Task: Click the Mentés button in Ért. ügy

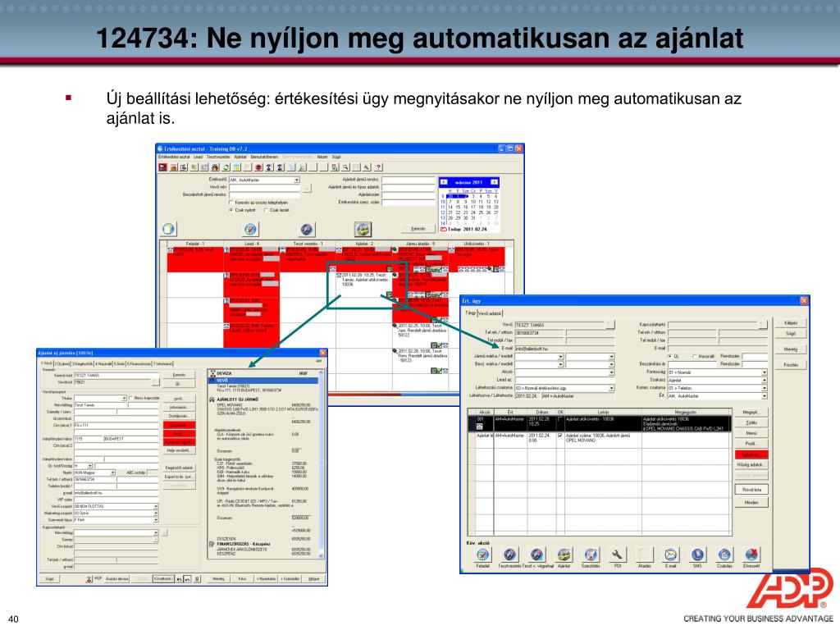Action: 791,349
